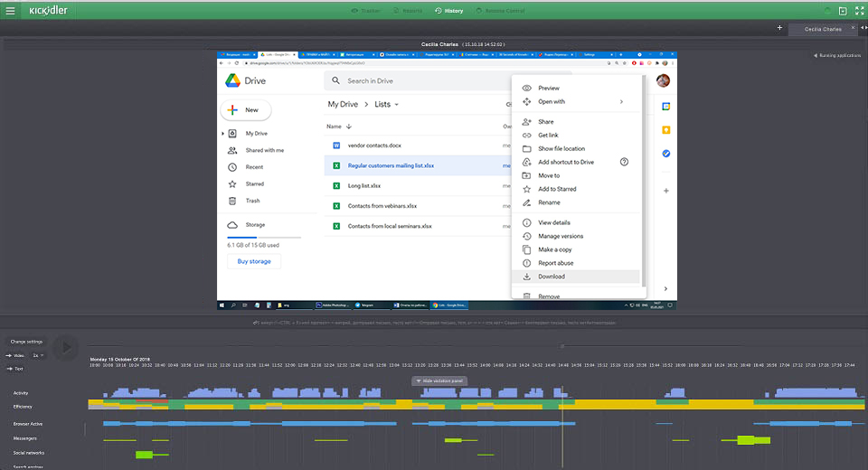
Task: Expand the Running applications panel
Action: pyautogui.click(x=835, y=55)
